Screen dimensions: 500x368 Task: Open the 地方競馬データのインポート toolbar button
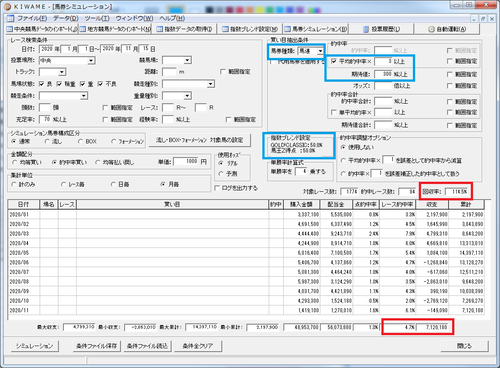115,29
